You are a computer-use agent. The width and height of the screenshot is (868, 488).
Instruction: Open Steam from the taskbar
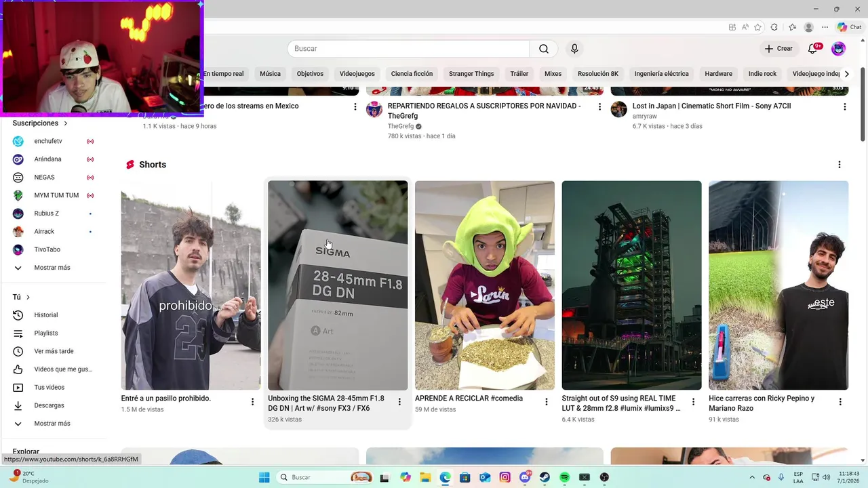[545, 477]
